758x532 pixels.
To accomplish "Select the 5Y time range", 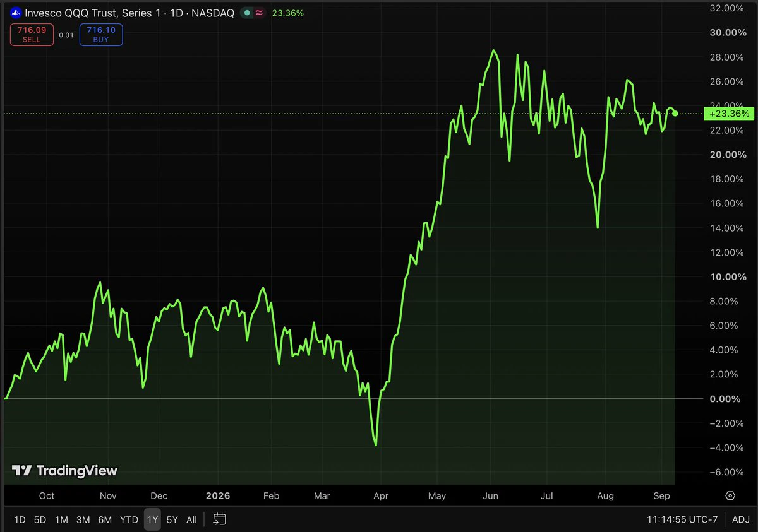I will [x=172, y=519].
